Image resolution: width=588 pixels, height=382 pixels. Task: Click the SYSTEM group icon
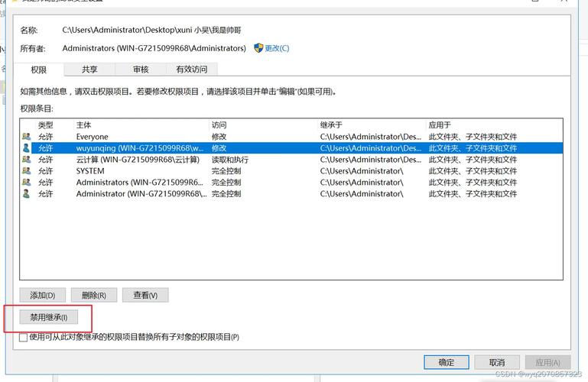(26, 171)
